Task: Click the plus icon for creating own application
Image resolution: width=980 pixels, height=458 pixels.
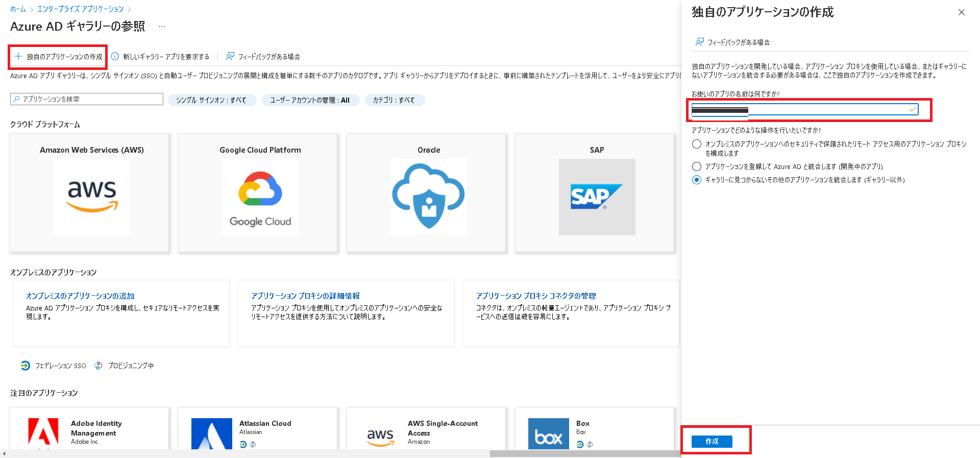Action: coord(18,57)
